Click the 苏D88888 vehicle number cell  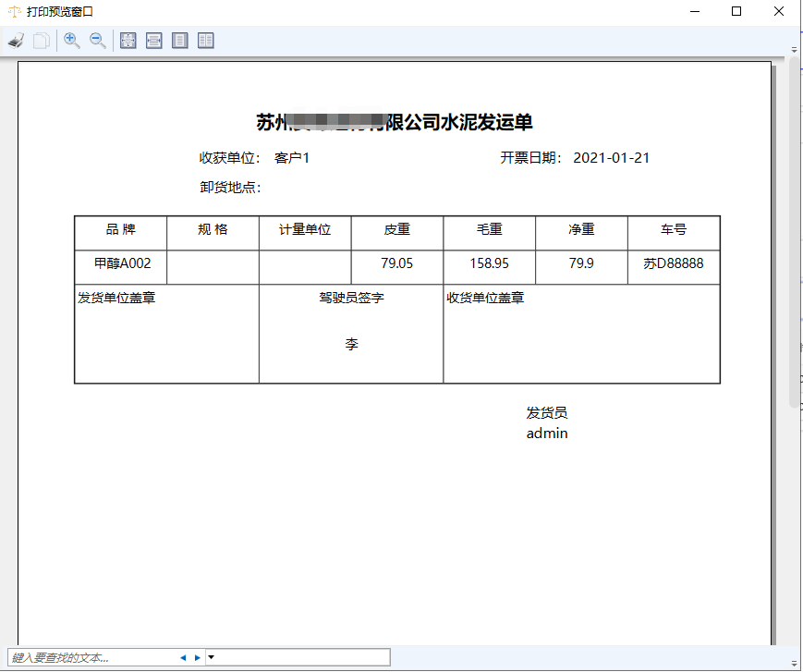click(x=673, y=263)
